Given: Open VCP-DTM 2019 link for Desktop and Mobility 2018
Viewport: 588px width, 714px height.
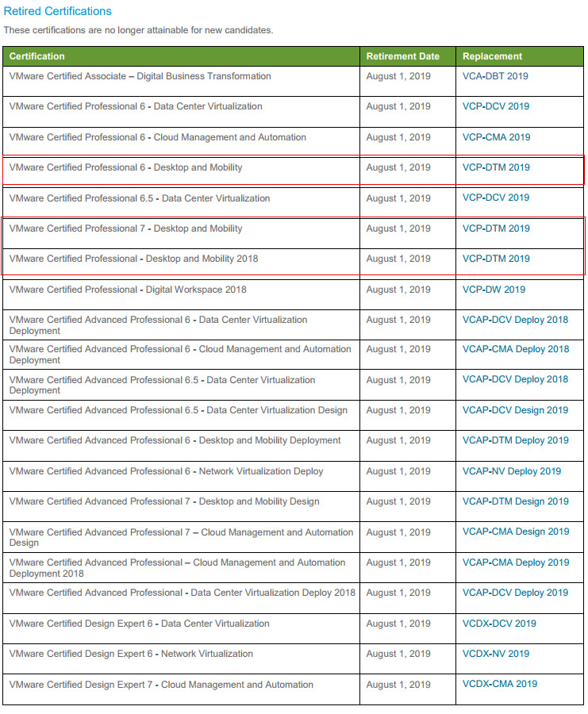Looking at the screenshot, I should click(496, 258).
